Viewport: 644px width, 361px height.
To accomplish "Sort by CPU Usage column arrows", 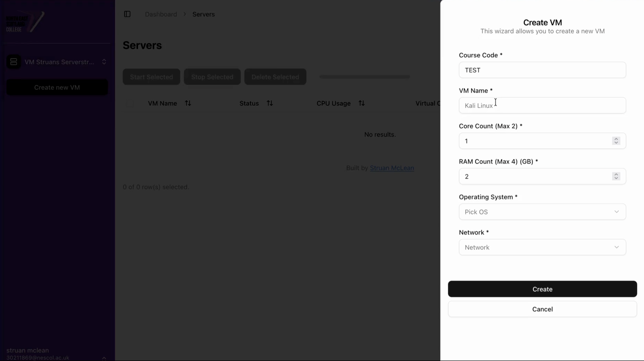I will click(x=362, y=103).
